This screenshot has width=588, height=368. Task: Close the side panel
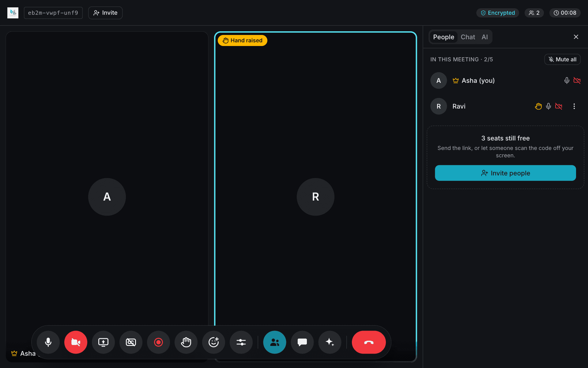coord(576,37)
